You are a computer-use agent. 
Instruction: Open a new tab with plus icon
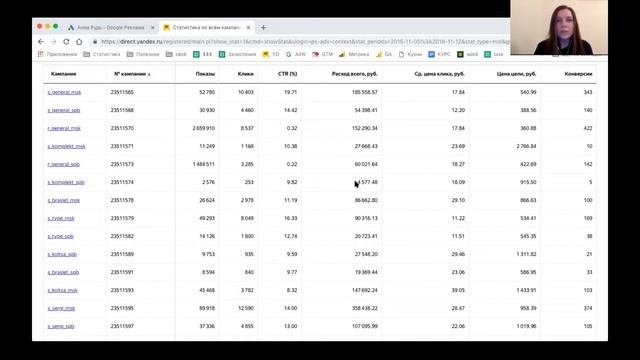click(x=263, y=28)
